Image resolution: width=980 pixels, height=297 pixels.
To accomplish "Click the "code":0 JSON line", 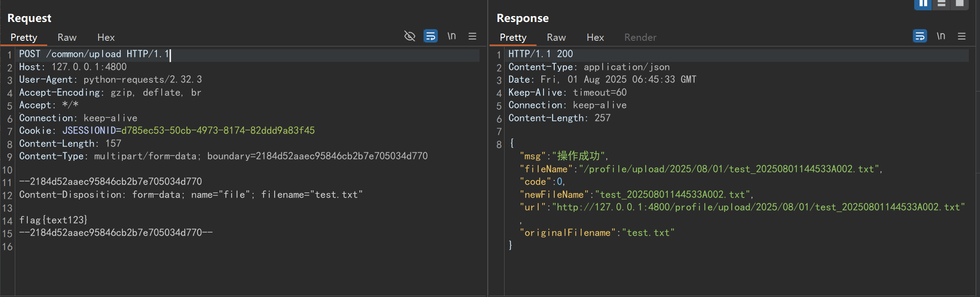I will tap(542, 182).
